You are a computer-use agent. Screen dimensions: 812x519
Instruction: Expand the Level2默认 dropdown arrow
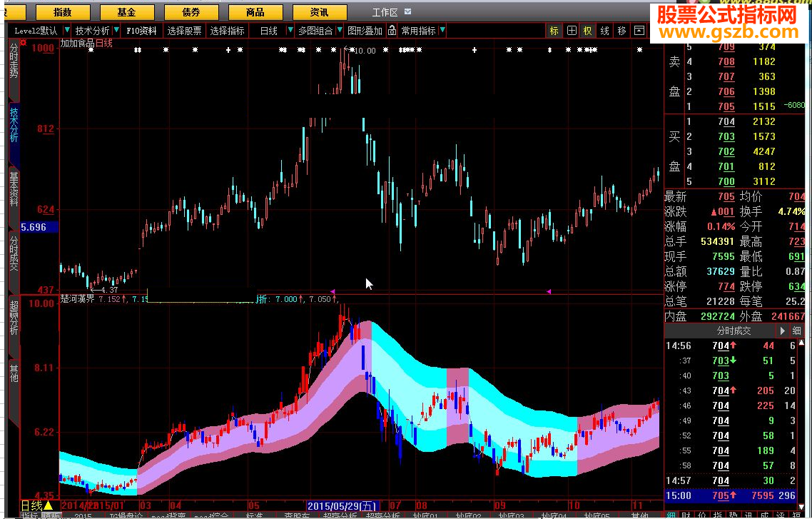tap(67, 31)
